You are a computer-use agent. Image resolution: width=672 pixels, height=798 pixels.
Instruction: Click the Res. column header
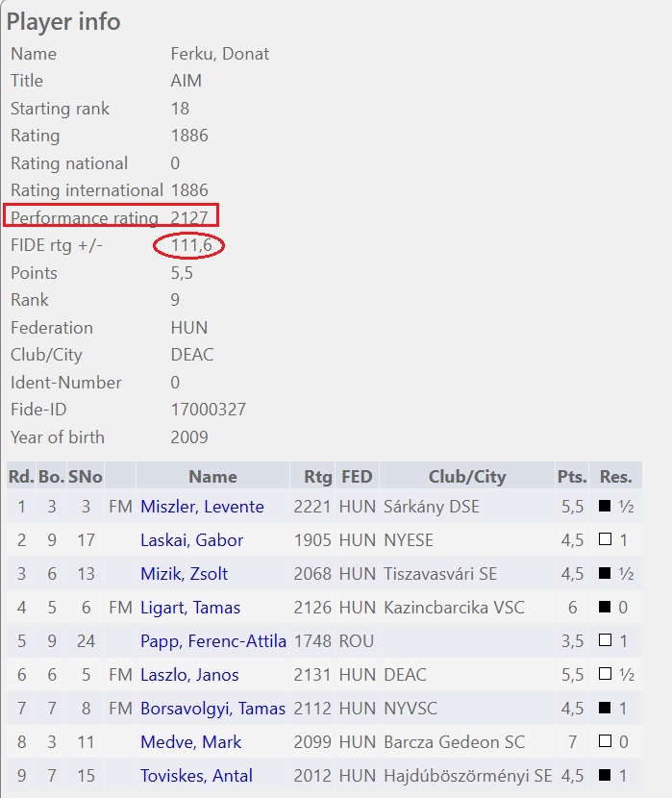615,476
